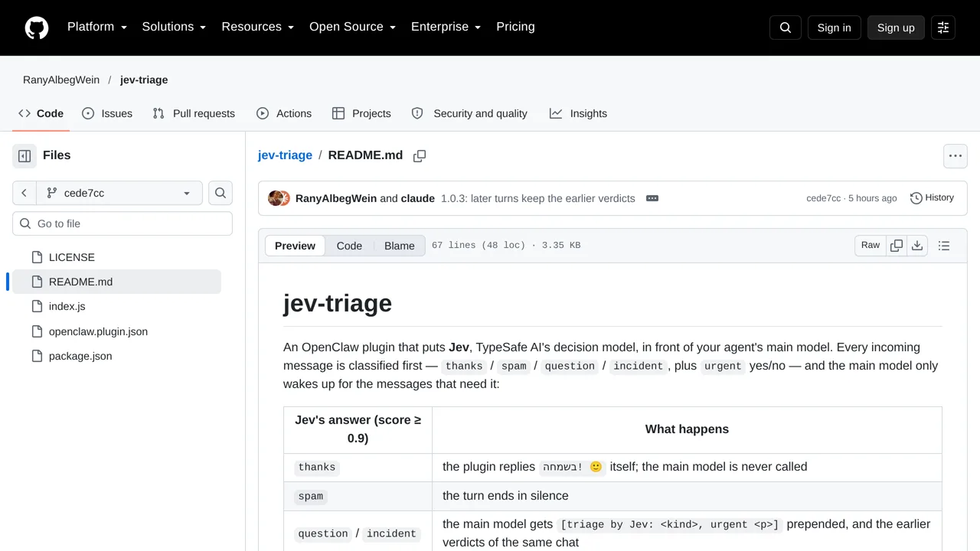Image resolution: width=980 pixels, height=551 pixels.
Task: Switch file view to Preview
Action: (x=295, y=246)
